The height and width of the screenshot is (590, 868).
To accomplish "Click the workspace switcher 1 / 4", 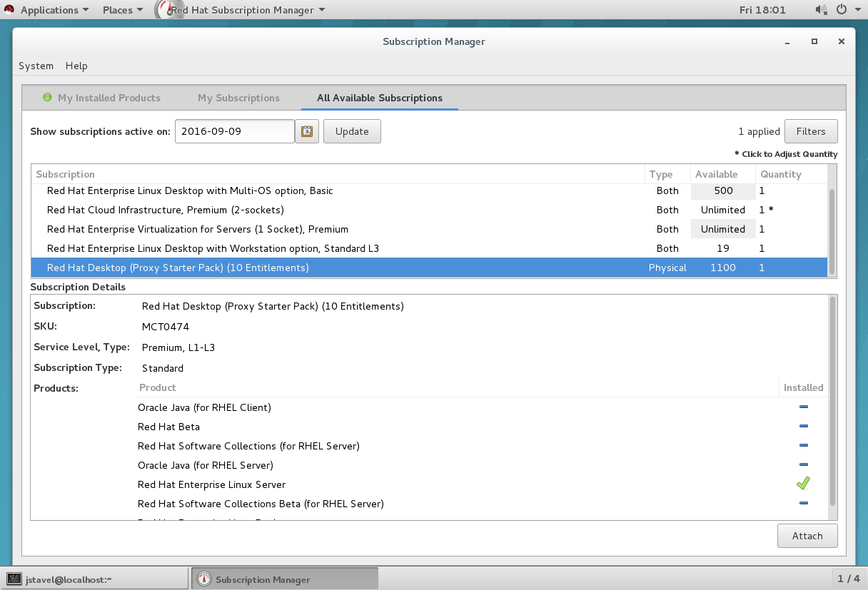I will tap(849, 579).
